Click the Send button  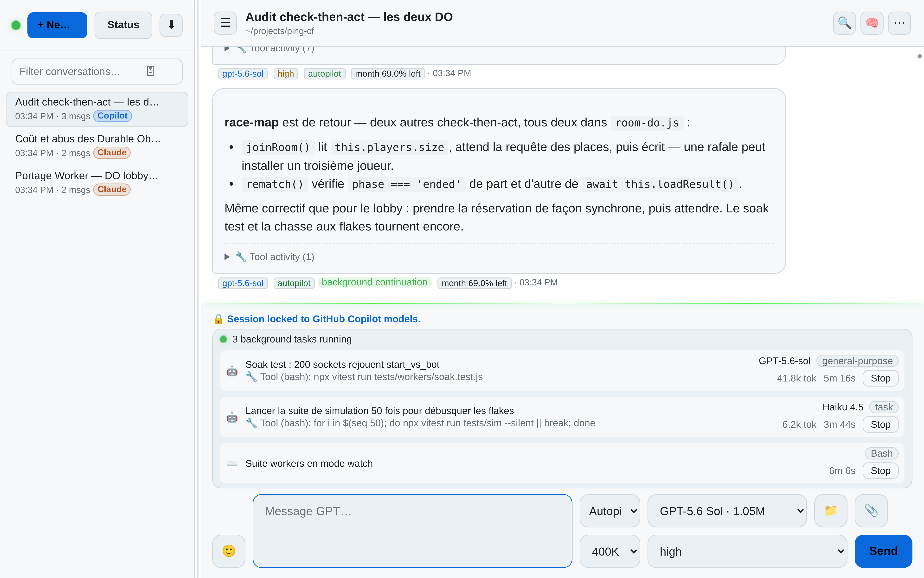click(883, 551)
